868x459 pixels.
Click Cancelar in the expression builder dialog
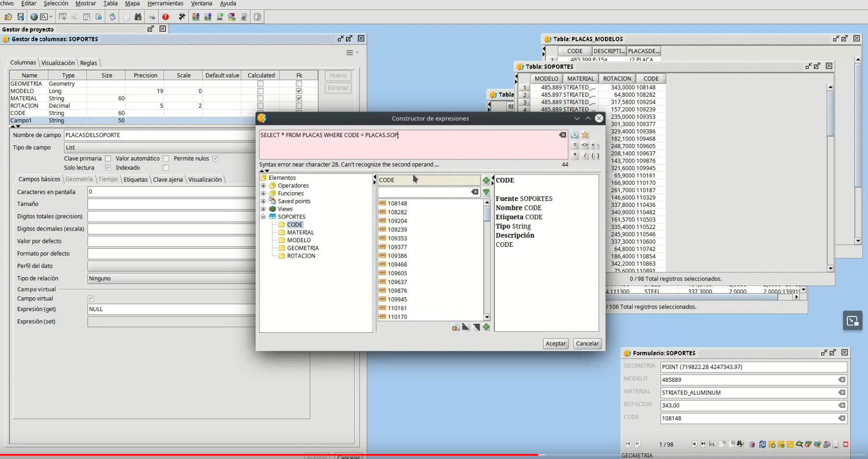pos(587,344)
